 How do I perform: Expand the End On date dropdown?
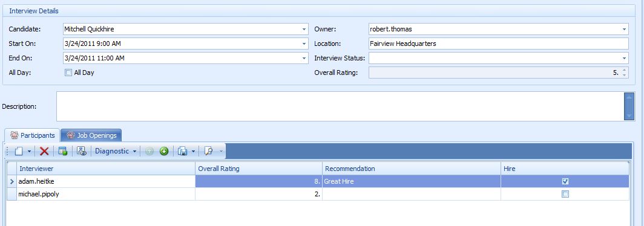(304, 58)
